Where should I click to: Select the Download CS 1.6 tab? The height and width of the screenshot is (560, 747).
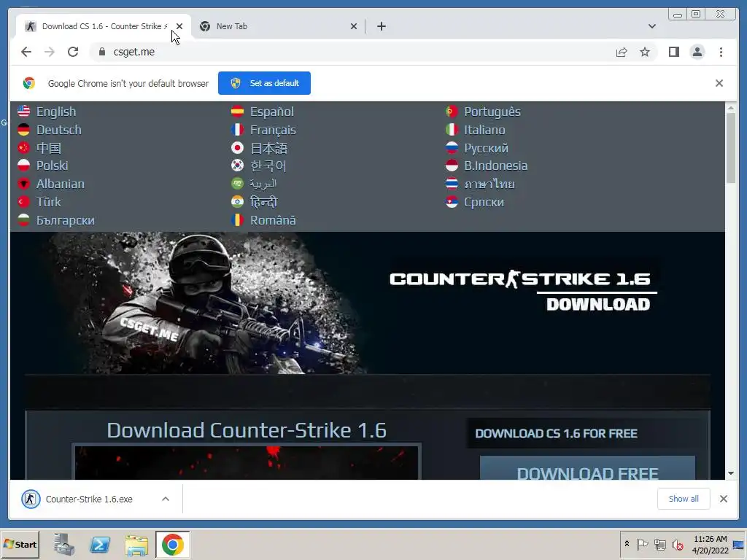click(x=104, y=26)
